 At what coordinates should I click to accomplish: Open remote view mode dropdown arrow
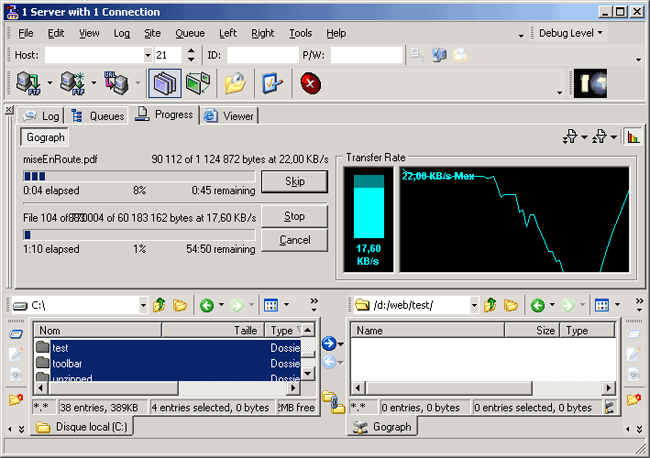coord(617,305)
